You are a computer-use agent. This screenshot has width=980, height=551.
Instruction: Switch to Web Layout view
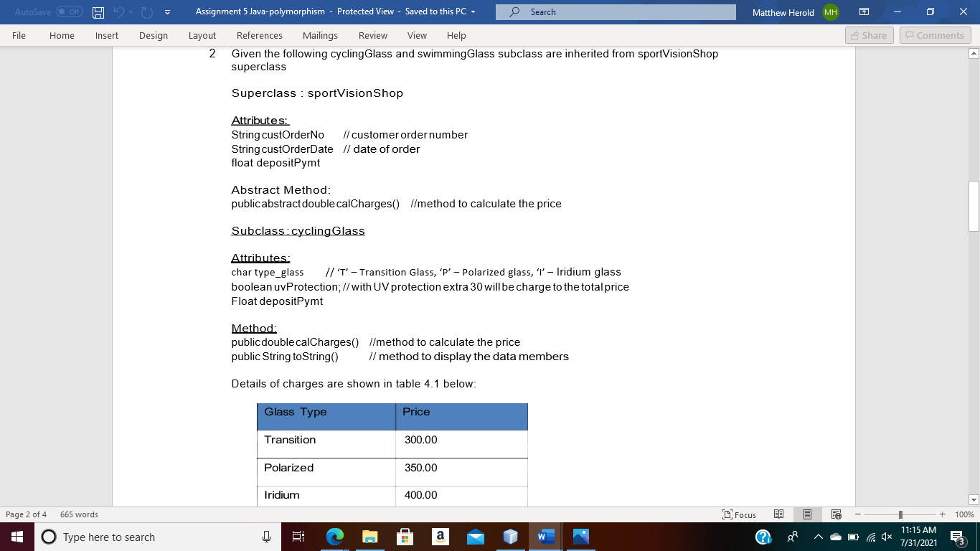pos(836,514)
